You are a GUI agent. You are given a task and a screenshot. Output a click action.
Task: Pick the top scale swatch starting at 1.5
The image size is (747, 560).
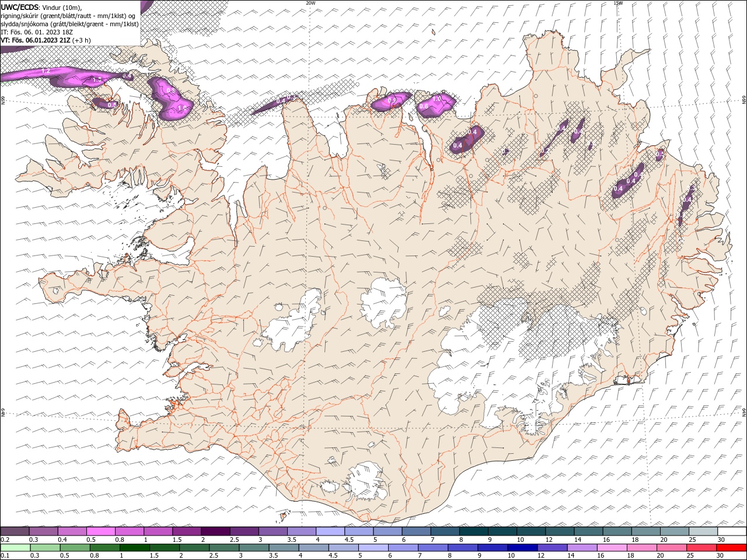(x=187, y=531)
